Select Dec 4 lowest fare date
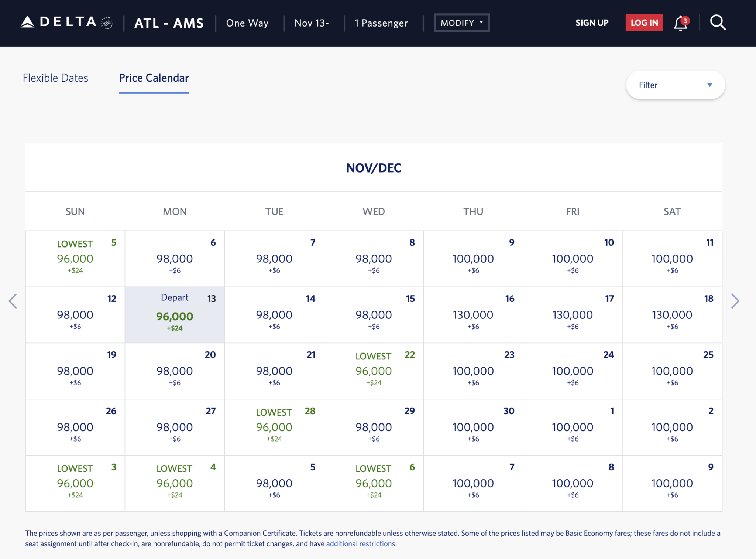 tap(175, 482)
